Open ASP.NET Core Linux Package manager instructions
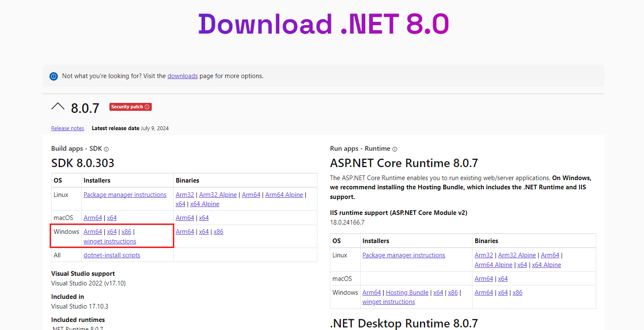This screenshot has height=330, width=644. 404,255
